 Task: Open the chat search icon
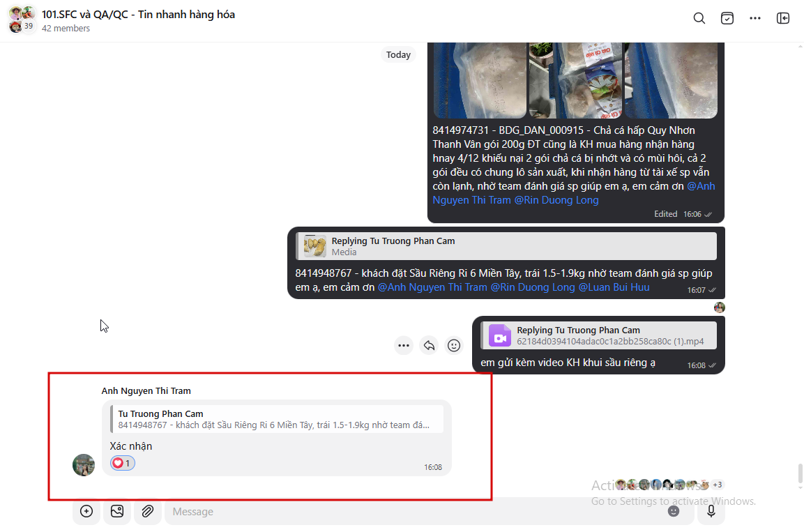pos(699,18)
